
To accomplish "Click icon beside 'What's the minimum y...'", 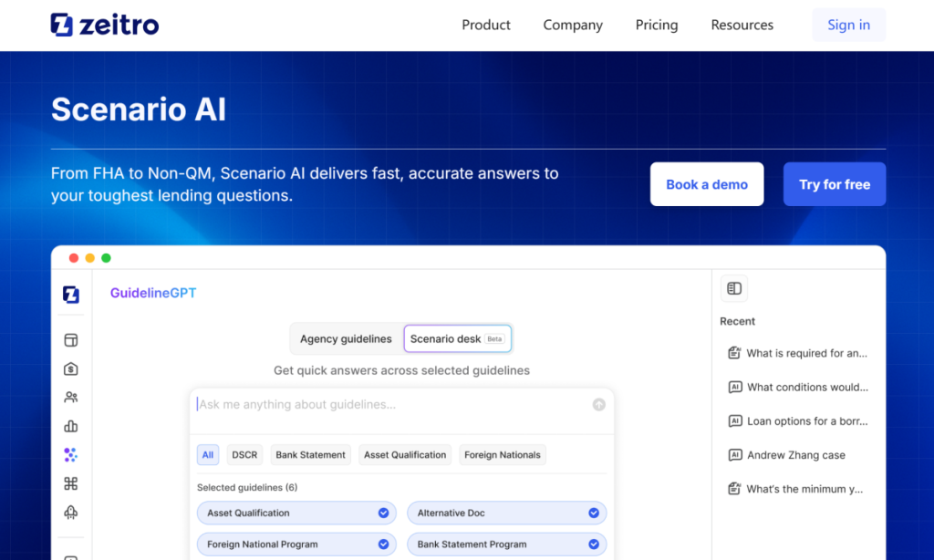I will [734, 489].
